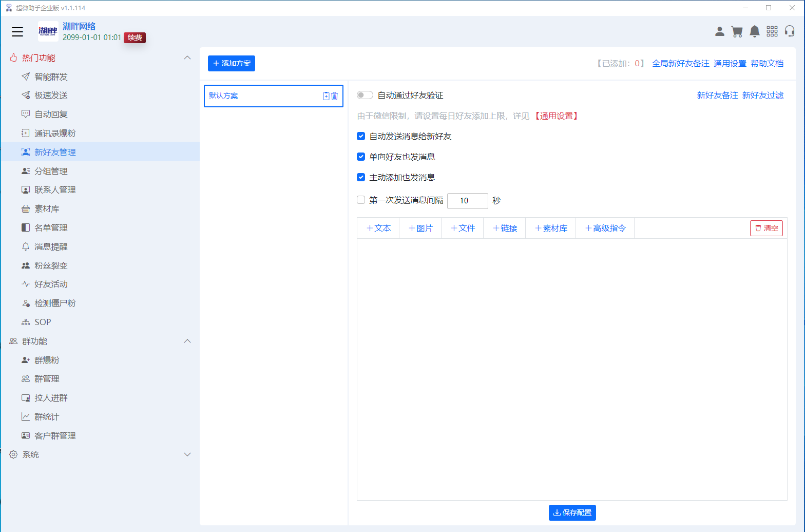Add a 链接 message tab

505,229
